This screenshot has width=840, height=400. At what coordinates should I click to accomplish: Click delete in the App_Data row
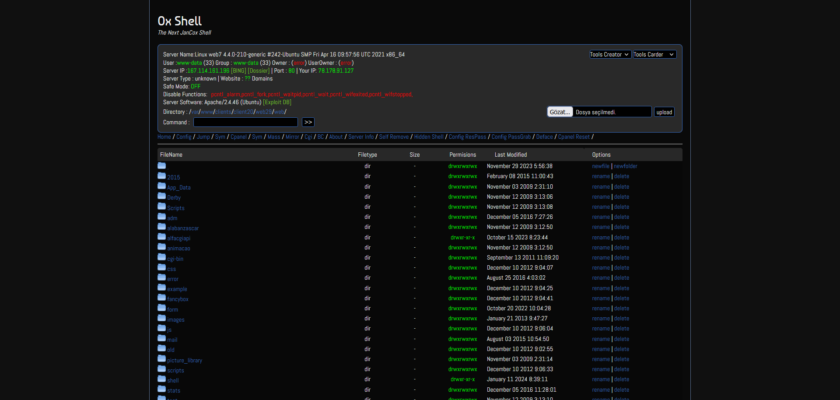(621, 186)
